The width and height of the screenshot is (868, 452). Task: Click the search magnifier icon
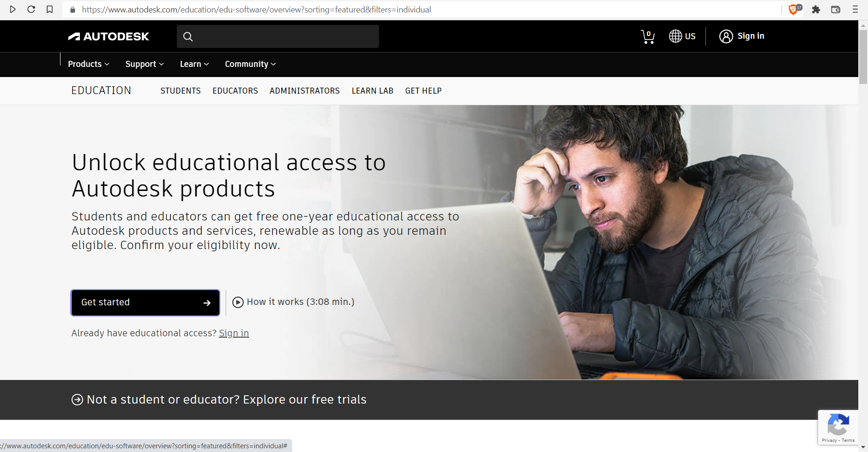coord(188,36)
